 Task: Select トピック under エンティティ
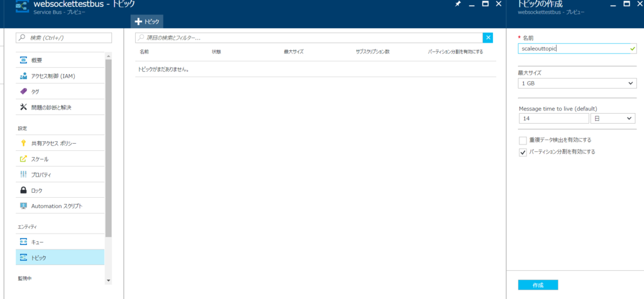(x=60, y=258)
